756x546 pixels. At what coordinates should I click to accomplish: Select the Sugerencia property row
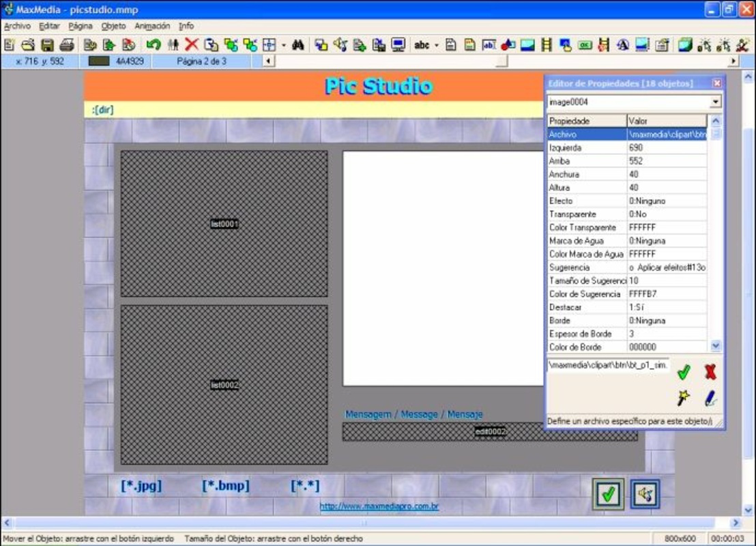coord(627,268)
